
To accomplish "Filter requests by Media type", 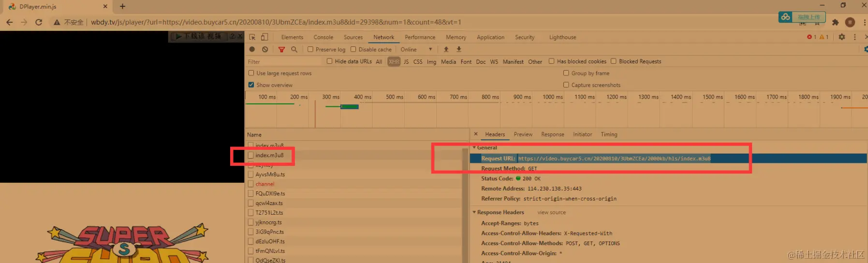I will [448, 62].
